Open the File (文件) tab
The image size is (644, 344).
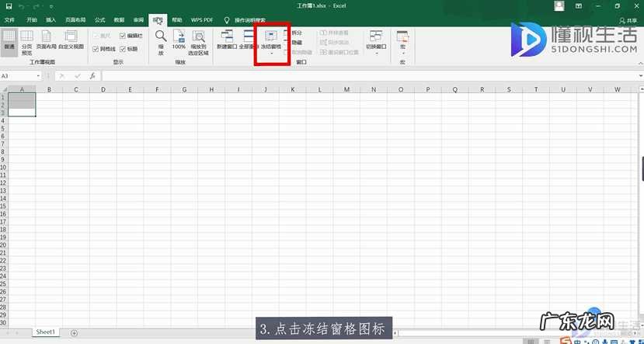pyautogui.click(x=9, y=19)
